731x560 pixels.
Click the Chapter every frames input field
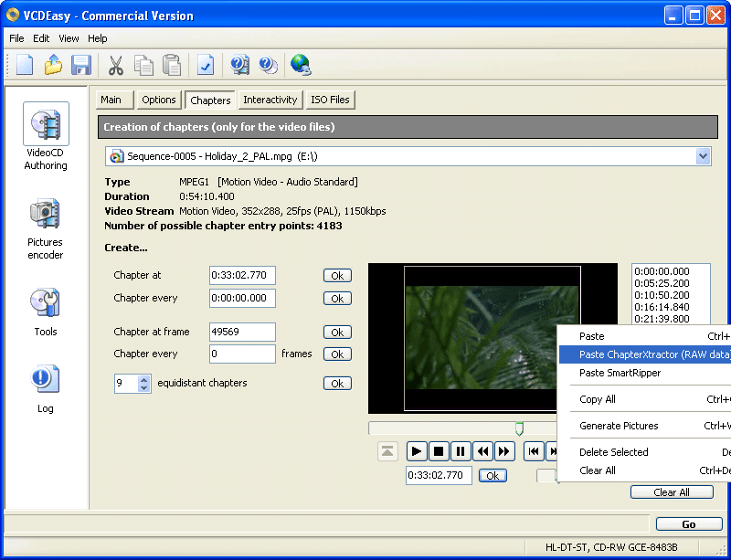[x=242, y=354]
